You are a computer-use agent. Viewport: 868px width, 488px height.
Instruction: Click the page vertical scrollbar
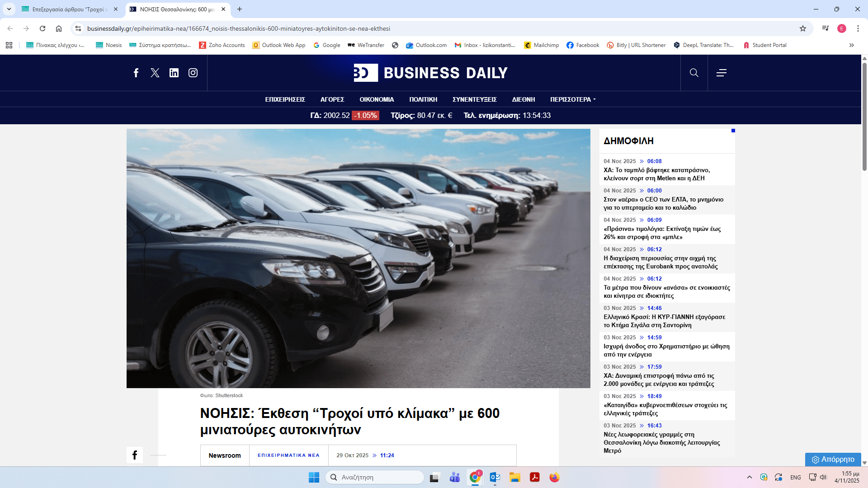[864, 117]
